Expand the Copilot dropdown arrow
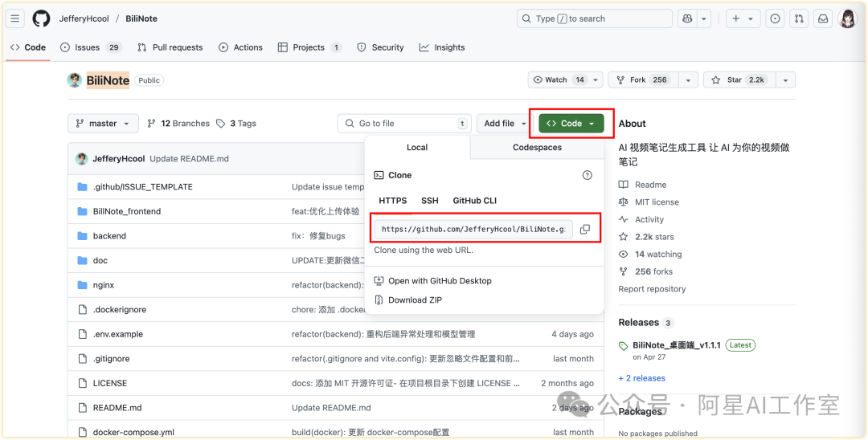 703,18
